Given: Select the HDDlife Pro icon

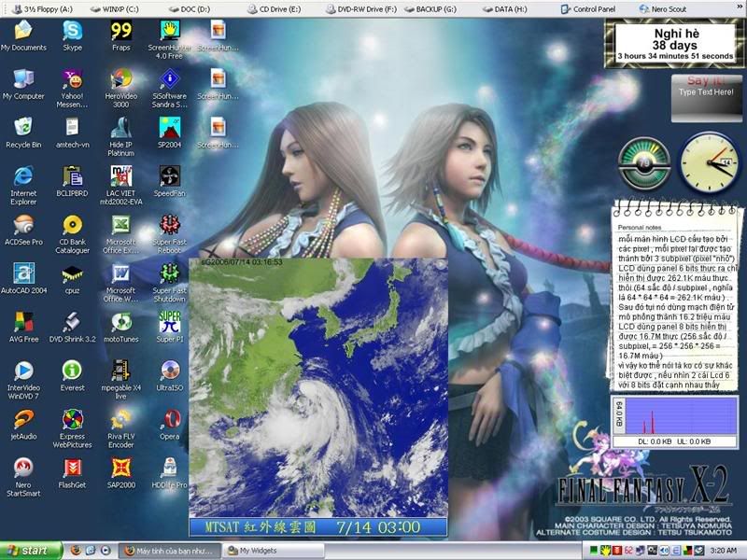Looking at the screenshot, I should [170, 473].
